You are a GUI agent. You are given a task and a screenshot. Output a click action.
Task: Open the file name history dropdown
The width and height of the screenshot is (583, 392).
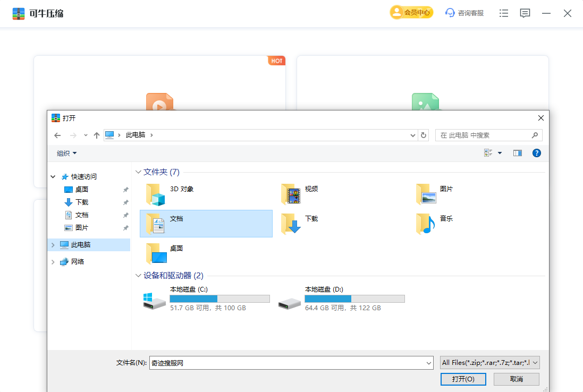pos(429,363)
